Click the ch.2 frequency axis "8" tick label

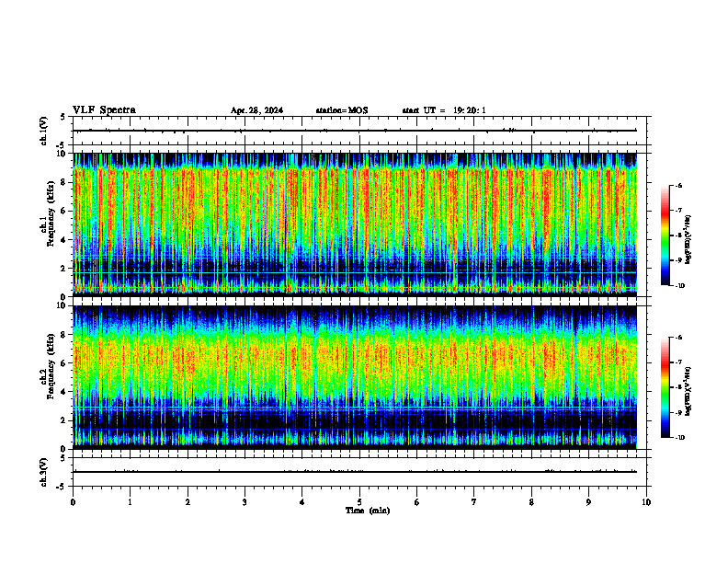tap(63, 335)
